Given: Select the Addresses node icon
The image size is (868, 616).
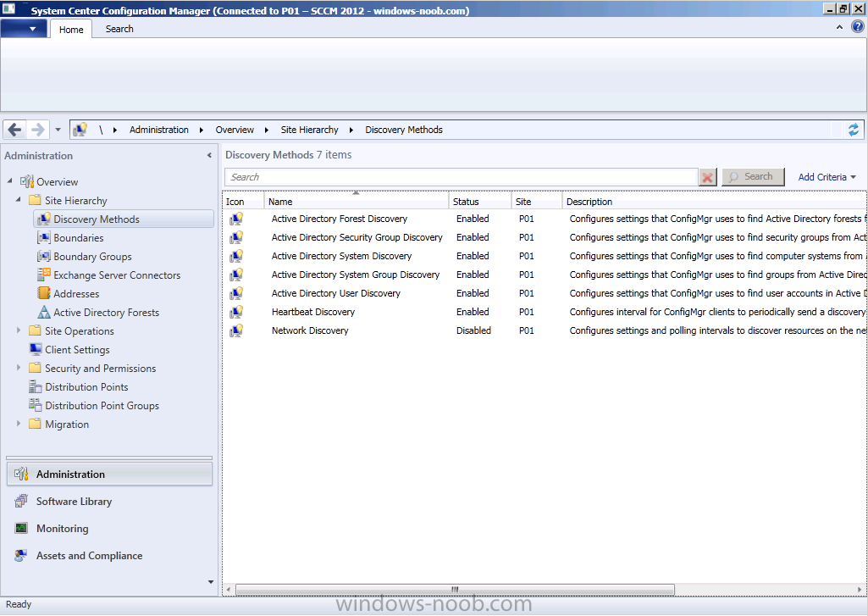Looking at the screenshot, I should [44, 293].
